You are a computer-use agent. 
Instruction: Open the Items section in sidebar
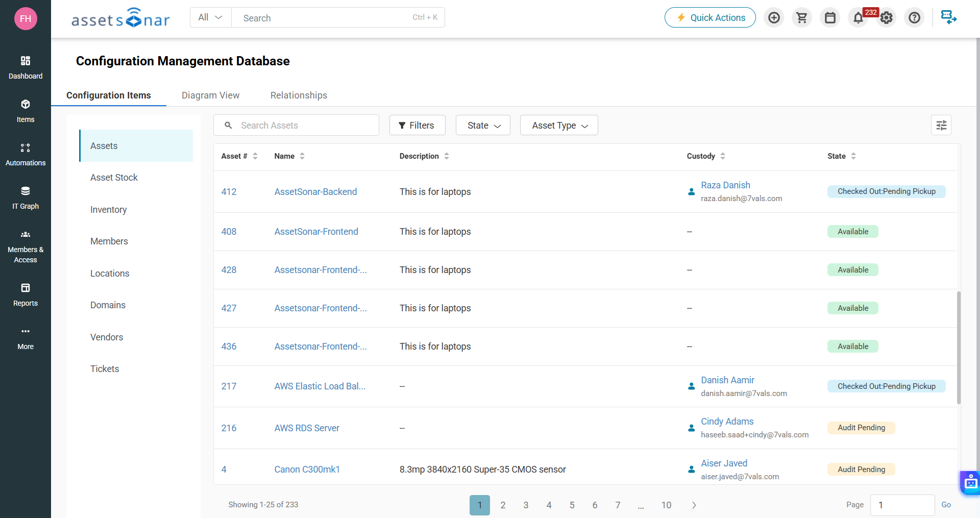point(26,111)
